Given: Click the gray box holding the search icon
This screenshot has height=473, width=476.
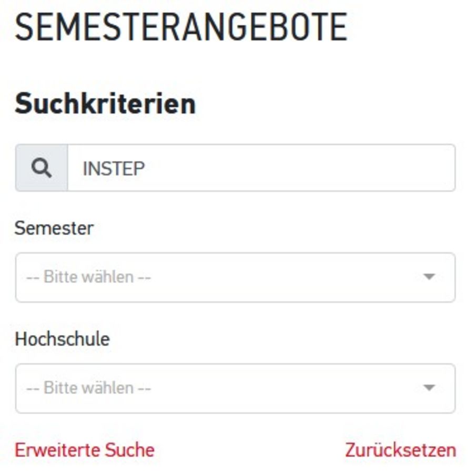Looking at the screenshot, I should click(42, 168).
